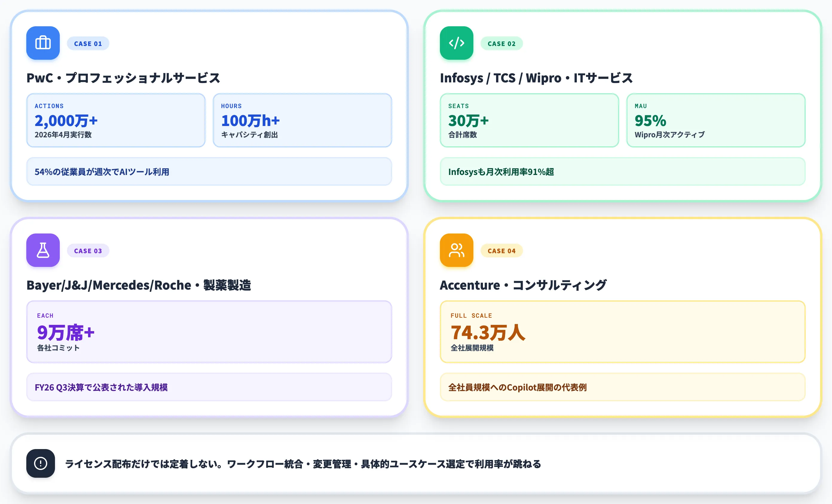Screen dimensions: 832x504
Task: Click the FULL SCALE label
Action: [x=471, y=315]
